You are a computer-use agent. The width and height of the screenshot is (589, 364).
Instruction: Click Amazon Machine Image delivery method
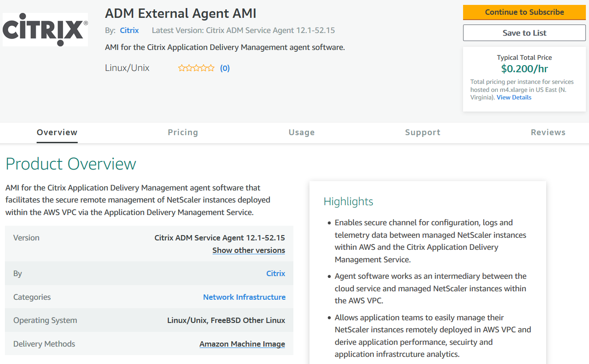click(242, 344)
